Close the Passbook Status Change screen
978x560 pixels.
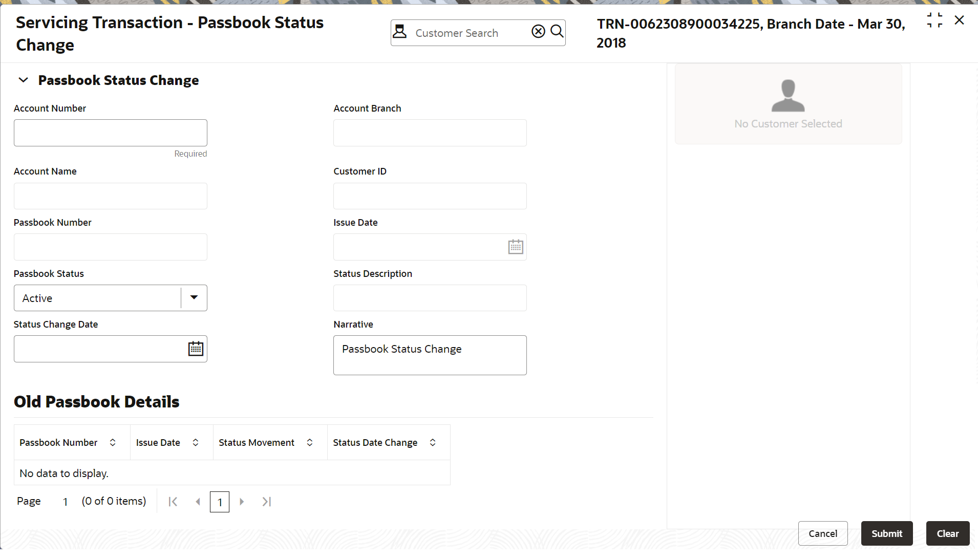(960, 20)
